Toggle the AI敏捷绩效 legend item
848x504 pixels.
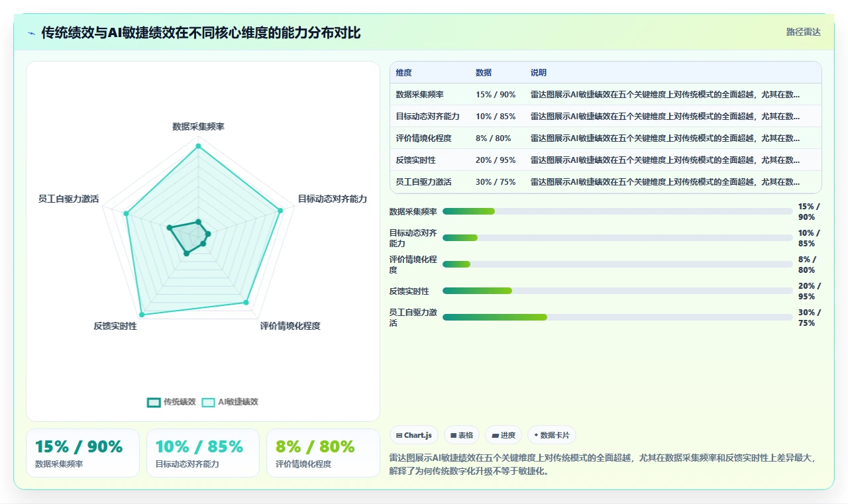230,402
